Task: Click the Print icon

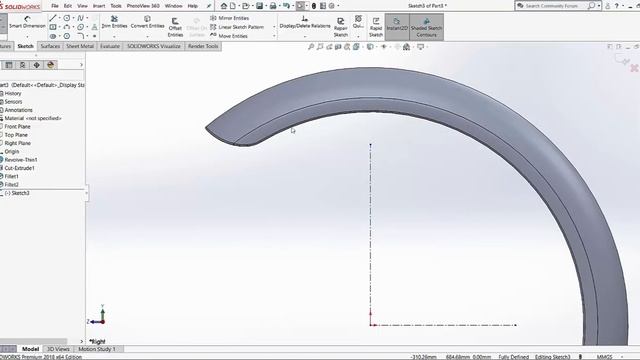Action: click(273, 6)
